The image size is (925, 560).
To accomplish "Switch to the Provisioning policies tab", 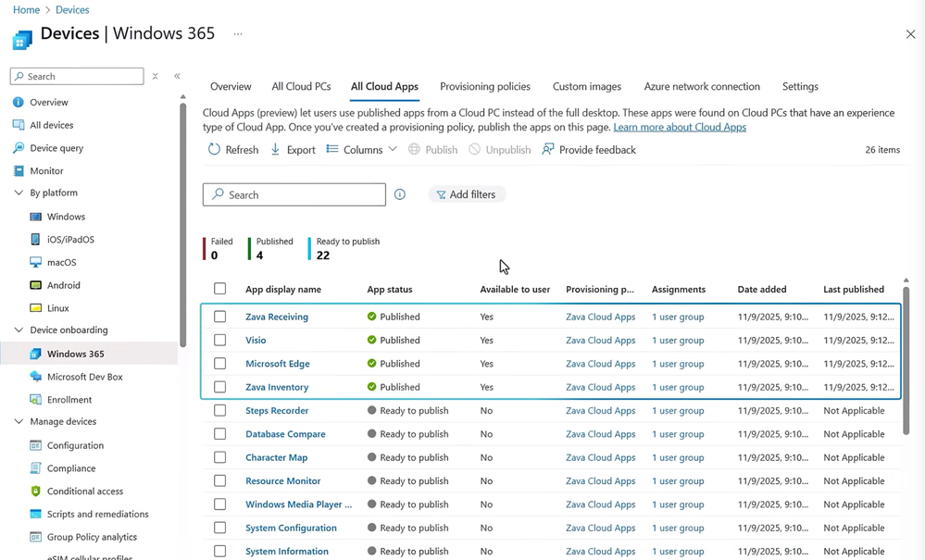I will pos(485,87).
